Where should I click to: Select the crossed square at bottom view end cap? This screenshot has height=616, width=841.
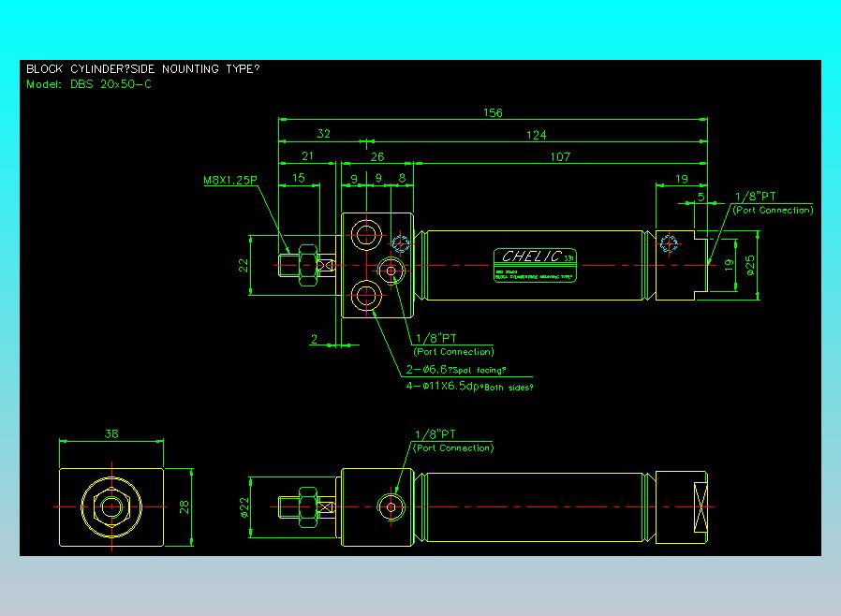(701, 507)
